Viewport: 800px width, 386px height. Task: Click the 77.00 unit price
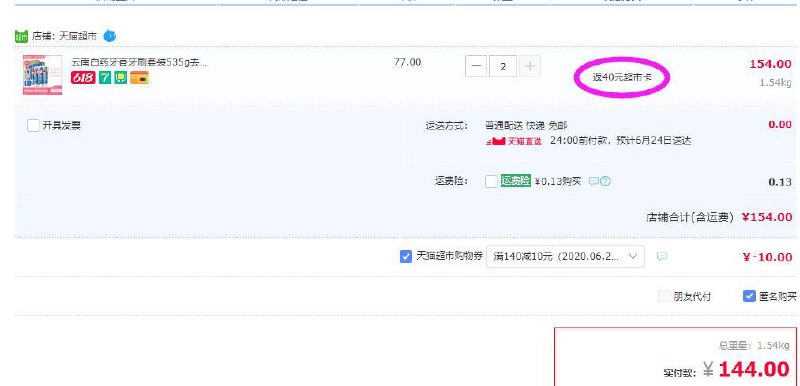(x=408, y=62)
